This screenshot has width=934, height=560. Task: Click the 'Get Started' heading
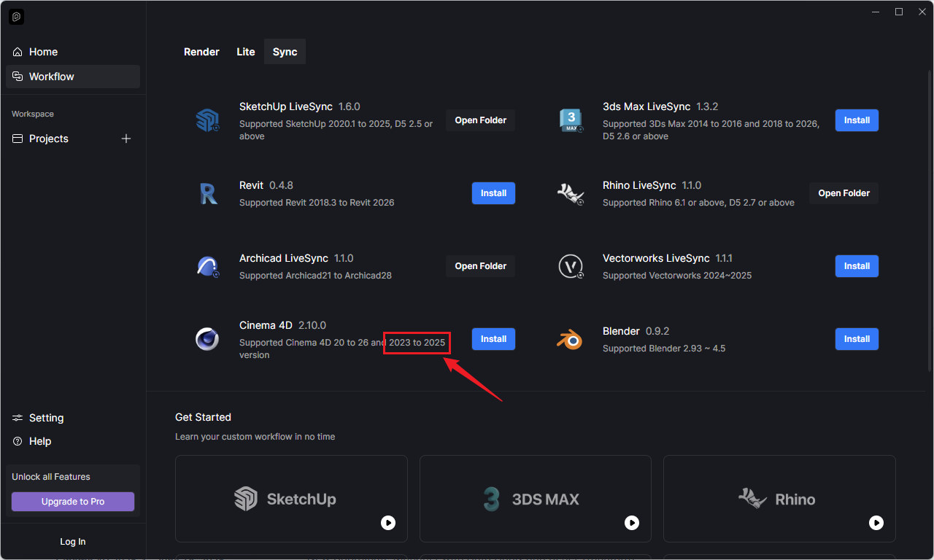[x=203, y=417]
